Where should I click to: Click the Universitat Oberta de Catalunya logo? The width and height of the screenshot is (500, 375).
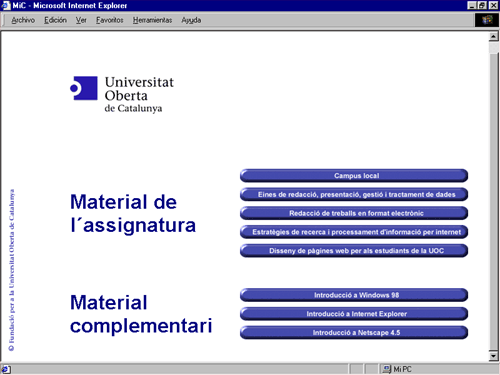coord(122,95)
